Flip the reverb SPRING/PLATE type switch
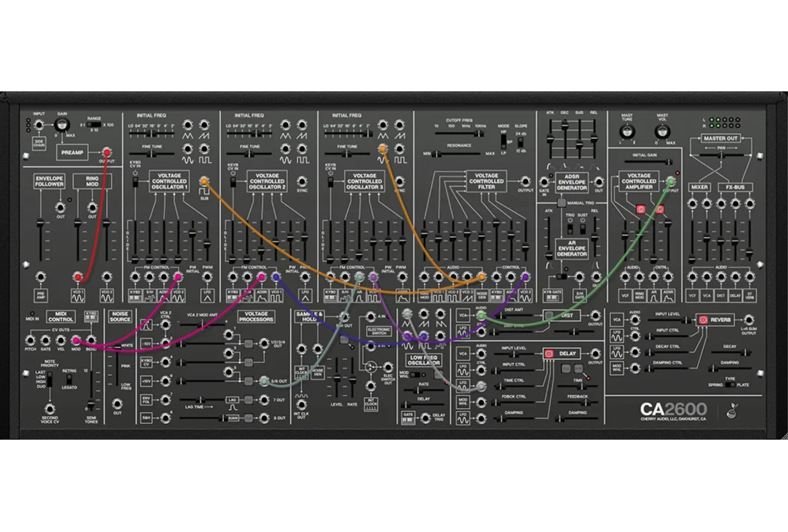The width and height of the screenshot is (788, 532). click(730, 385)
